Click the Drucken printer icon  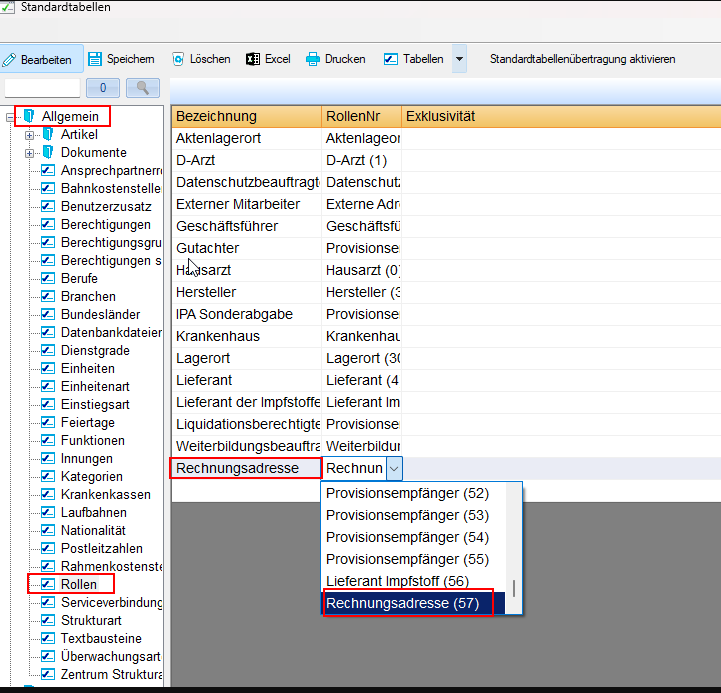tap(313, 59)
